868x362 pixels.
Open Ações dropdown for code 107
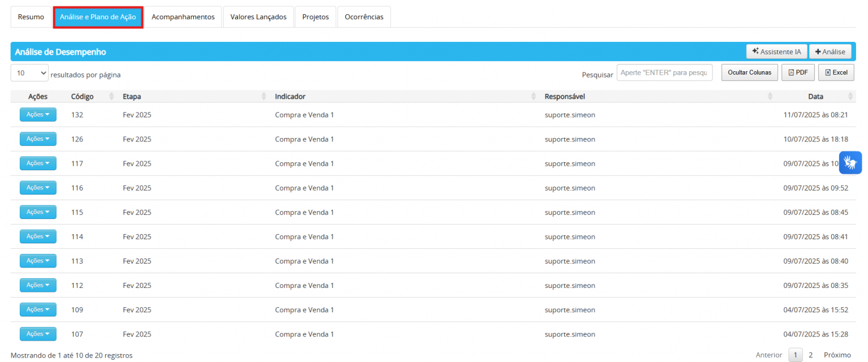point(38,334)
